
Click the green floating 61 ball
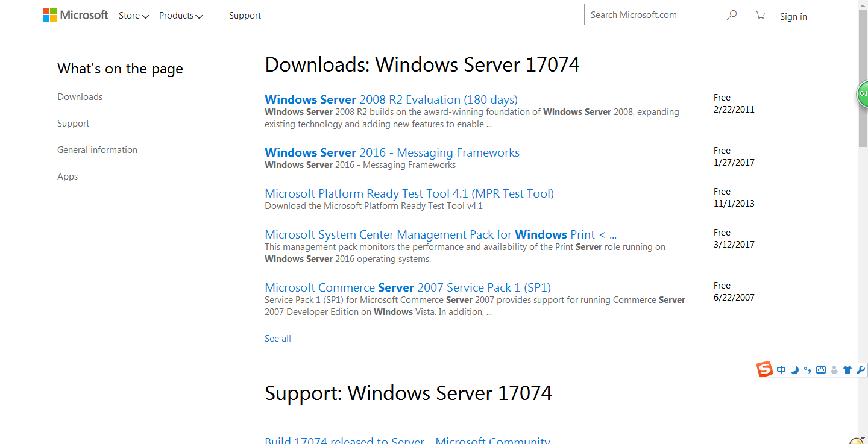point(863,94)
